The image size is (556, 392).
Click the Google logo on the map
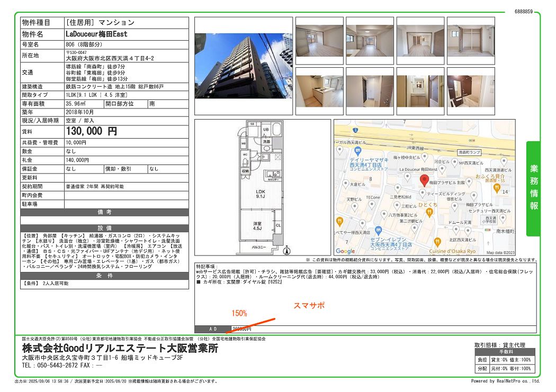point(345,251)
